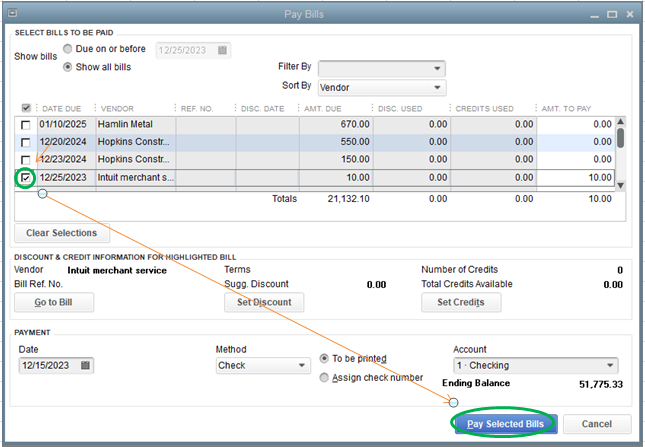Click the Clear Selections button
Viewport: 645px width, 447px height.
62,233
